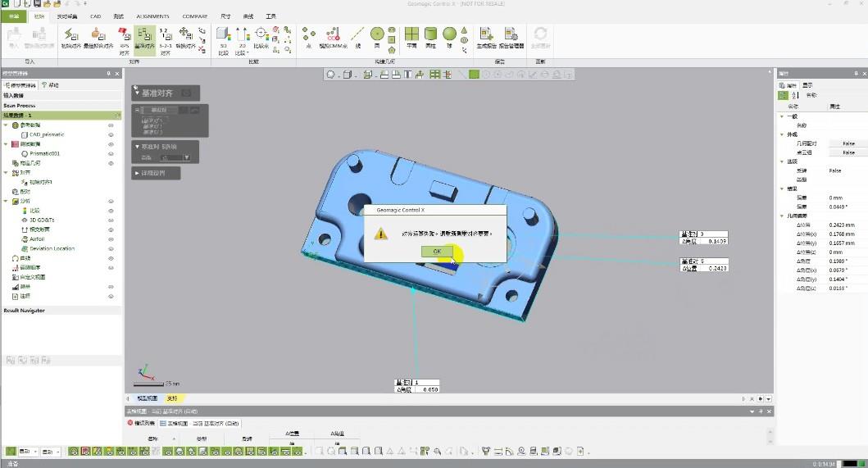Create a Cylinder construct geometry
Image resolution: width=868 pixels, height=468 pixels.
430,38
